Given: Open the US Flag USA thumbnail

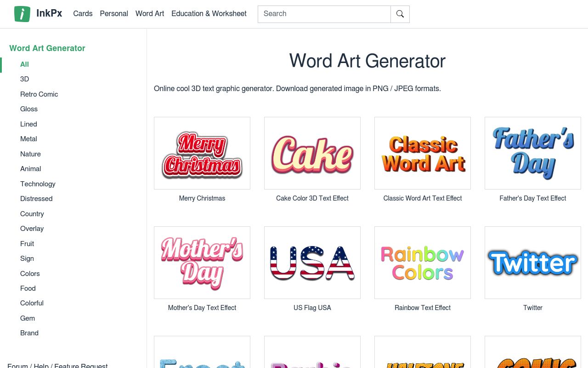Looking at the screenshot, I should click(312, 263).
